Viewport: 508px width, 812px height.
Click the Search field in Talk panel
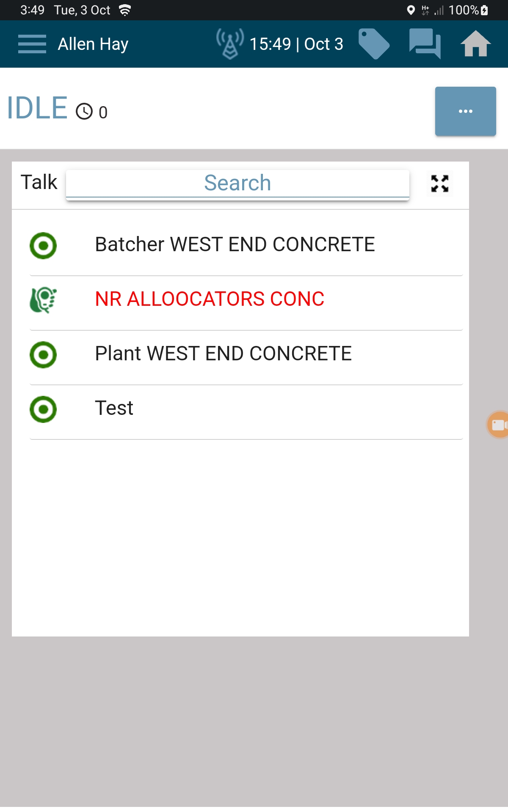coord(237,184)
